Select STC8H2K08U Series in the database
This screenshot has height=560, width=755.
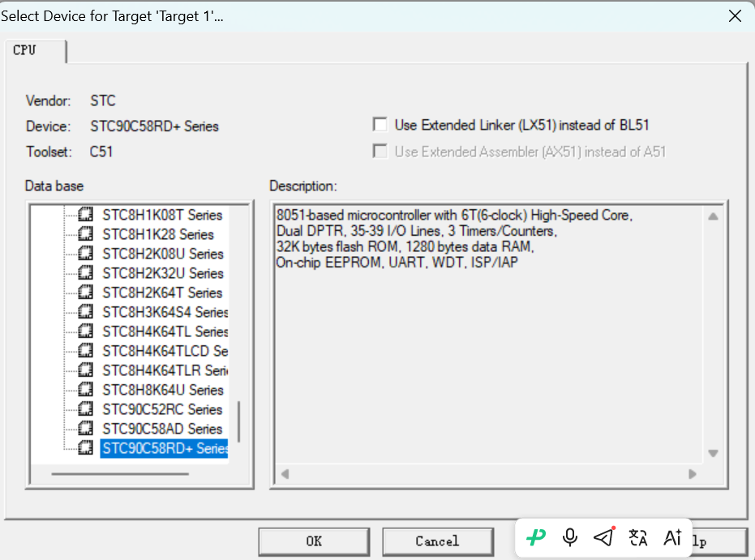pos(163,254)
